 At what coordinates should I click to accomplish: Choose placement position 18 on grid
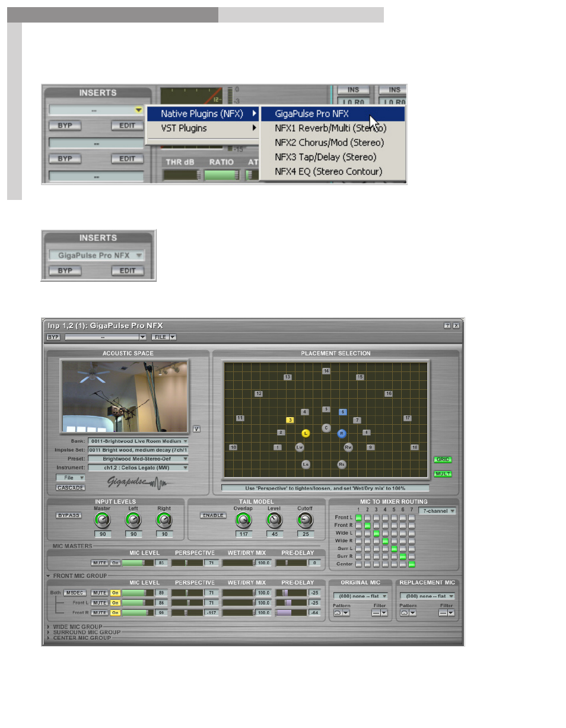click(x=415, y=447)
